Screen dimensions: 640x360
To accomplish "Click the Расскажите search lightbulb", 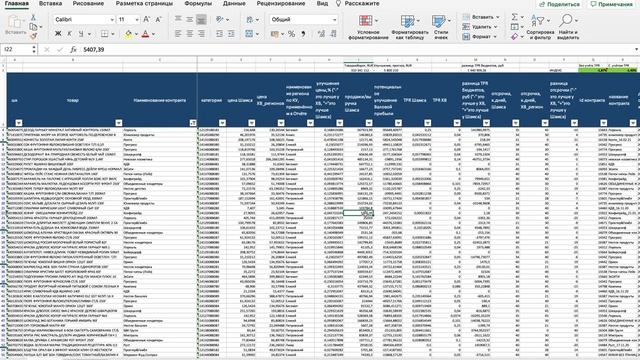I will coord(338,4).
